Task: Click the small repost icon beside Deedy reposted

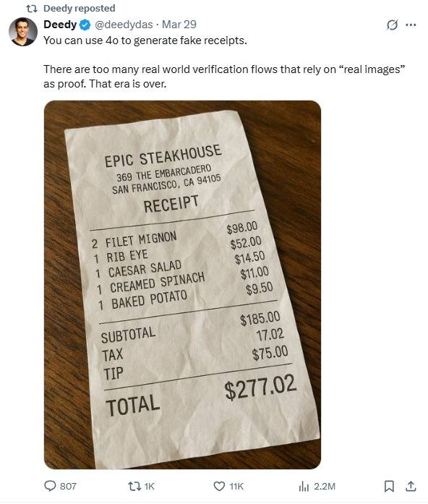Action: (32, 9)
